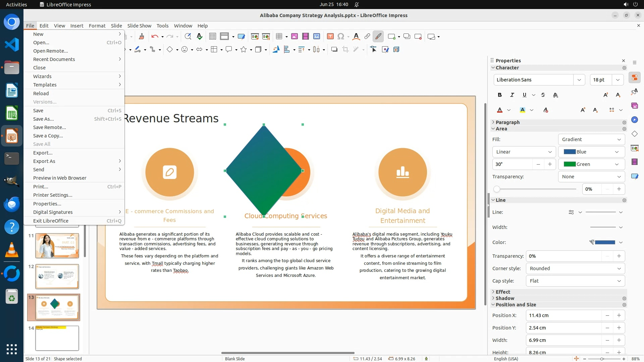Expand the Paragraph section
Viewport: 644px width, 362px height.
click(507, 122)
